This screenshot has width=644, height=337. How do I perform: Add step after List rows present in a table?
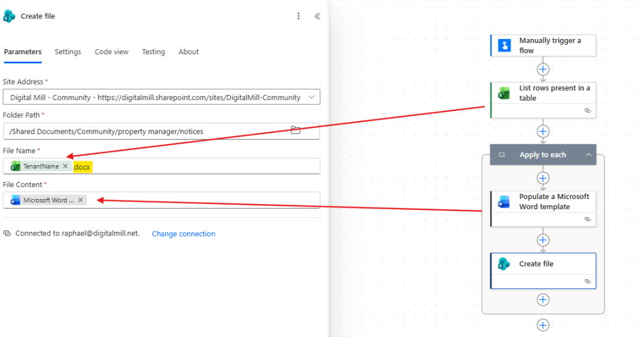tap(543, 132)
